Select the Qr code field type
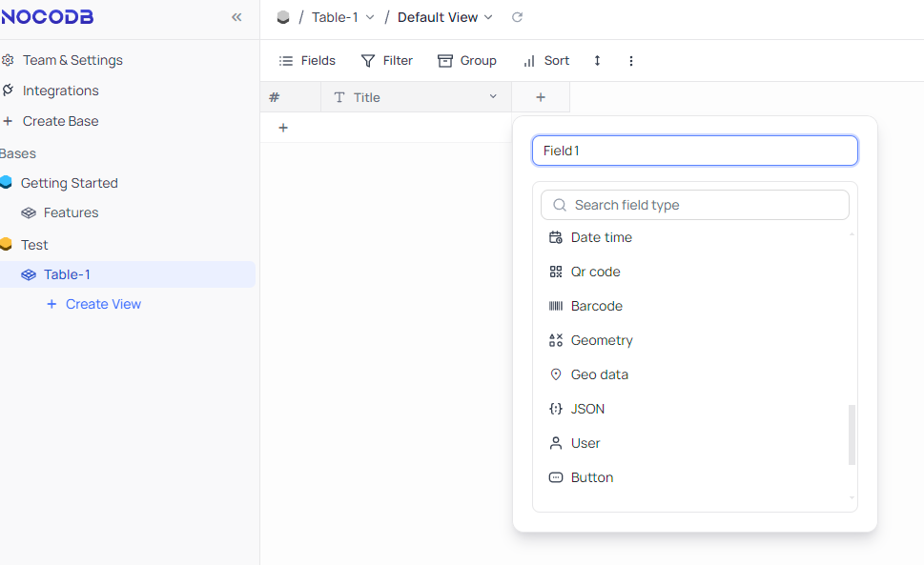Image resolution: width=924 pixels, height=565 pixels. tap(596, 272)
